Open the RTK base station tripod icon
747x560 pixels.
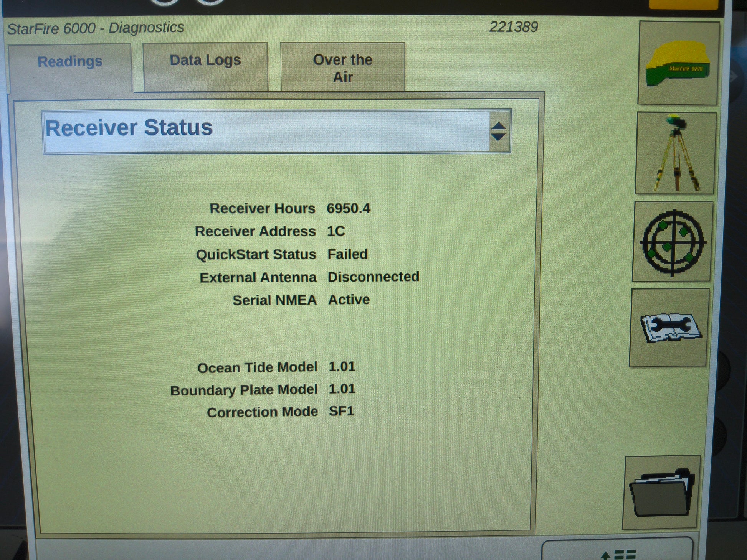click(x=676, y=153)
